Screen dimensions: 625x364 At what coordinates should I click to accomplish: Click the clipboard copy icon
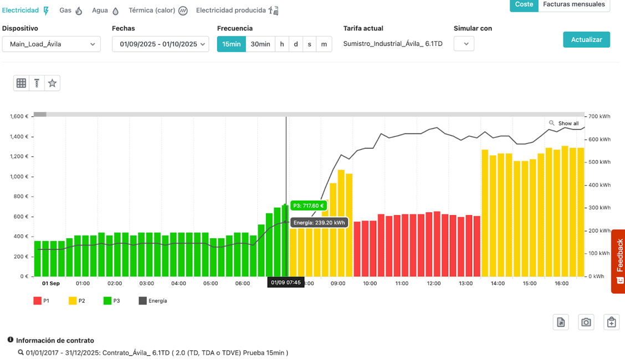coord(611,322)
